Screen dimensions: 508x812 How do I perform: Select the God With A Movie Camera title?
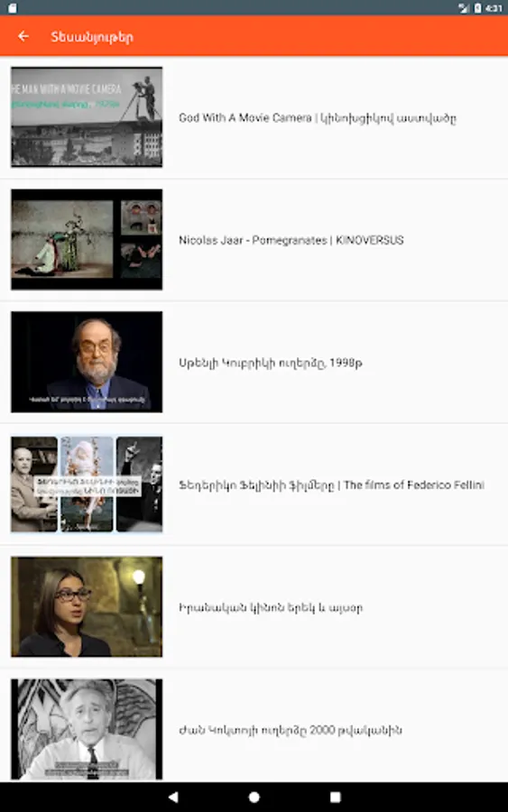(x=318, y=118)
